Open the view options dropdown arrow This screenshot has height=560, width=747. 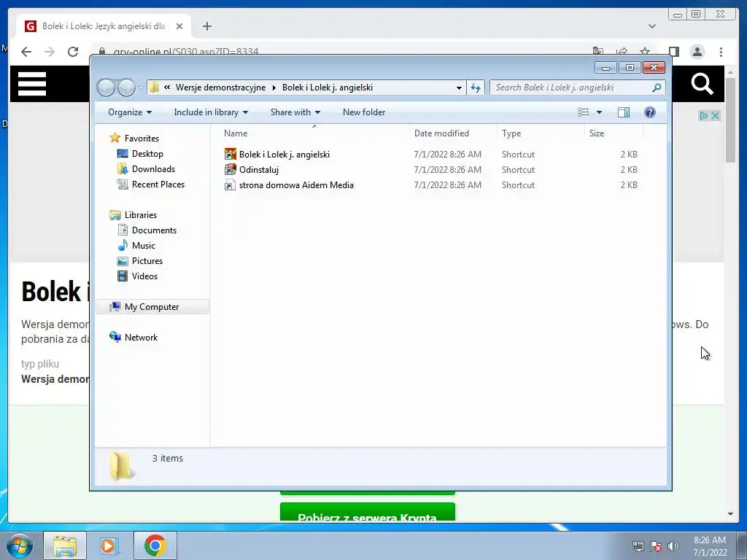599,112
